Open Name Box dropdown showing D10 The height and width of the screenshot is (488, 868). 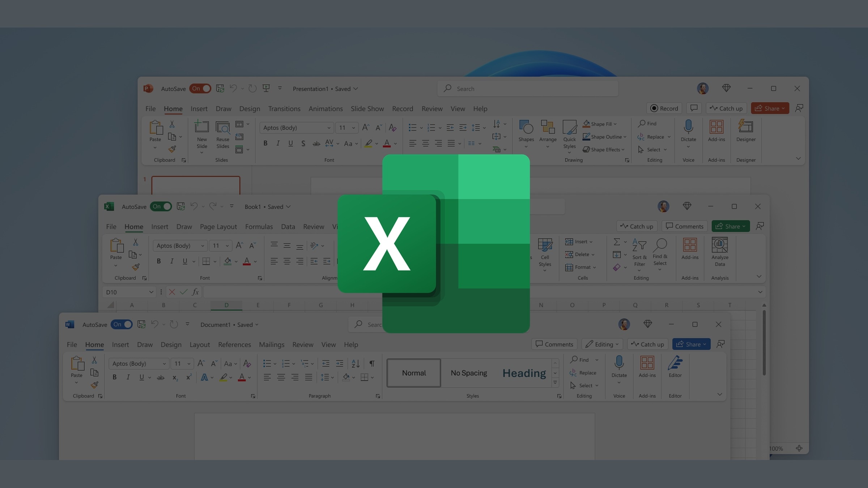pyautogui.click(x=151, y=292)
